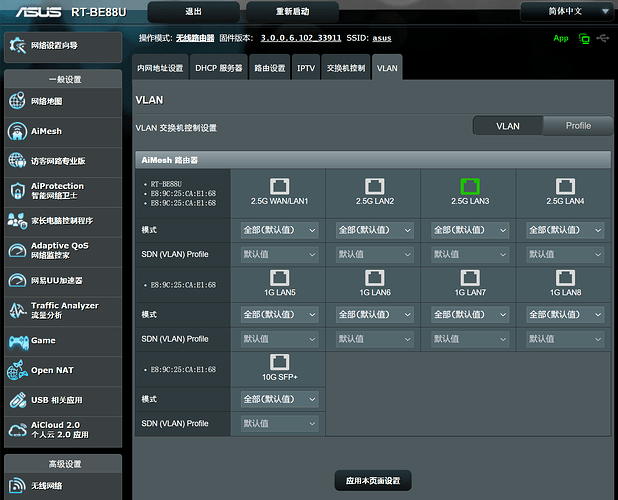Click the 10G SFP+ port icon
618x500 pixels.
coord(280,362)
